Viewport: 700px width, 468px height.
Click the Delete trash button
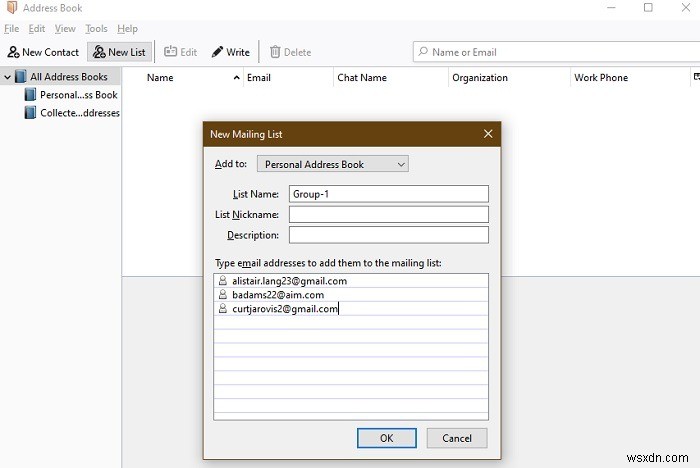coord(290,52)
